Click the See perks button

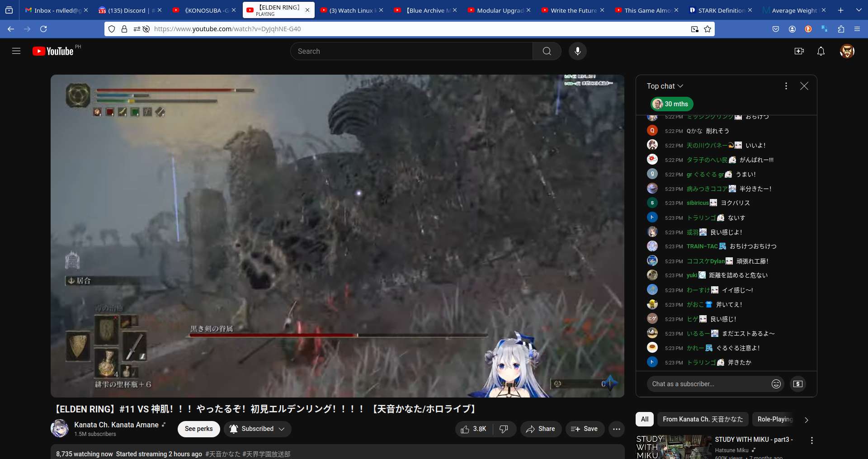coord(199,429)
